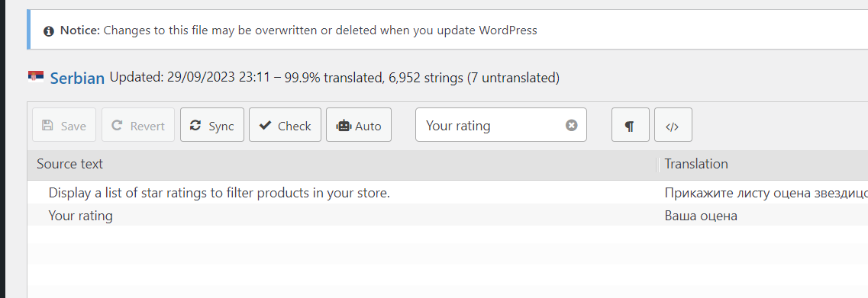Toggle invisible characters pilcrow icon
The width and height of the screenshot is (868, 298).
coord(630,125)
